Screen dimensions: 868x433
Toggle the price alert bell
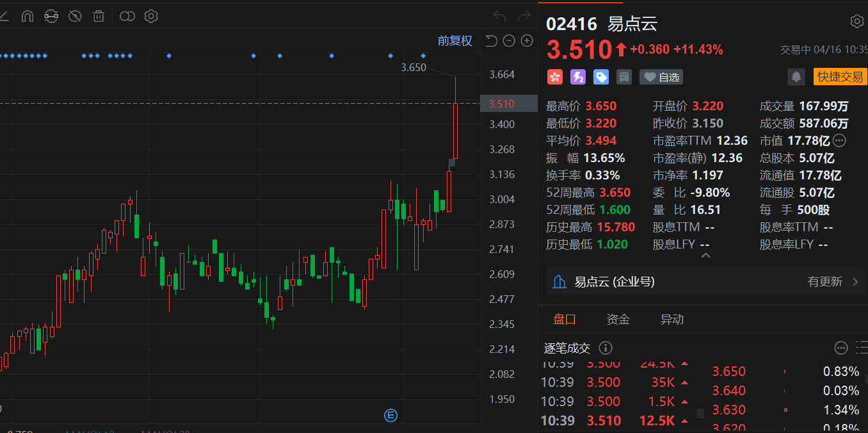[x=796, y=77]
